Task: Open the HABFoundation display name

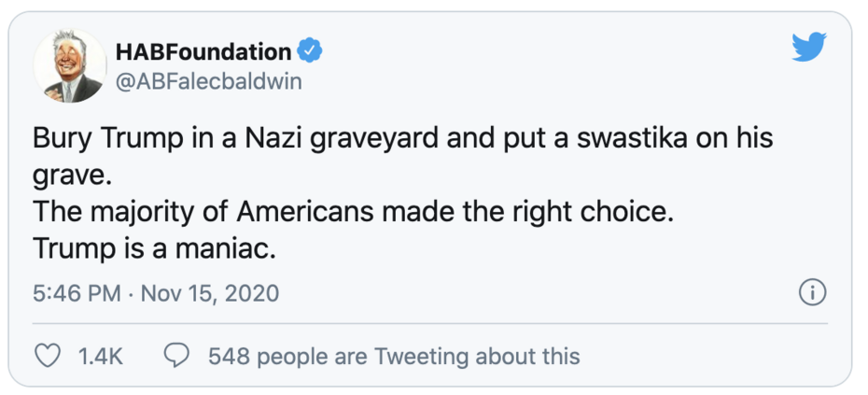Action: coord(203,52)
